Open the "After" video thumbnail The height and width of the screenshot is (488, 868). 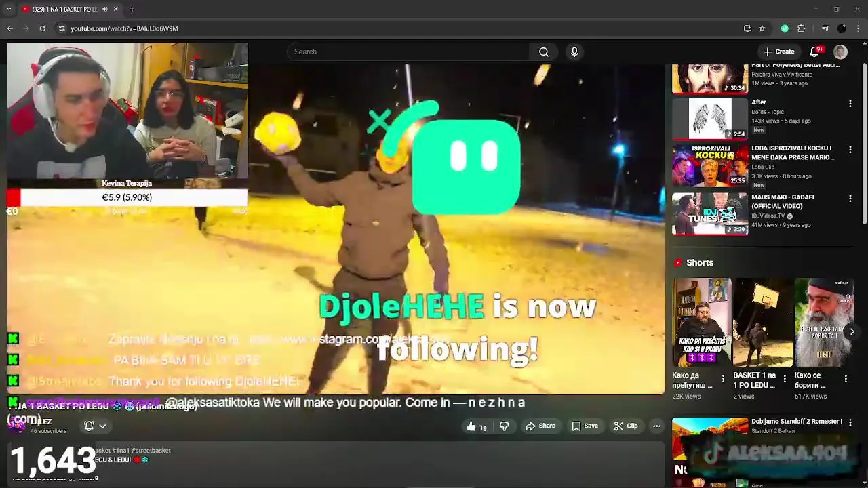[709, 119]
